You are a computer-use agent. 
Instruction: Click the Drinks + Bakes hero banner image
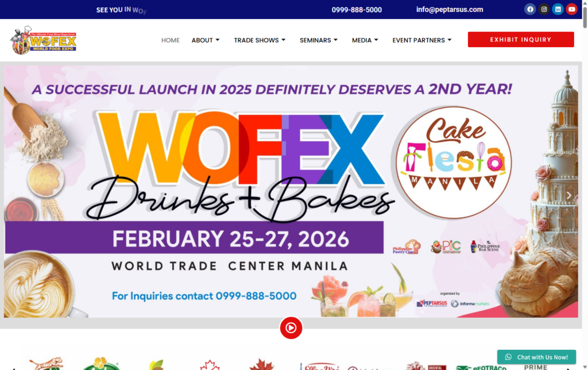pyautogui.click(x=291, y=191)
